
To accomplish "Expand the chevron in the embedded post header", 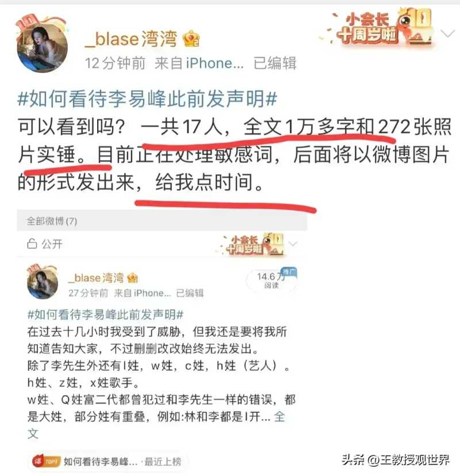I will (293, 244).
